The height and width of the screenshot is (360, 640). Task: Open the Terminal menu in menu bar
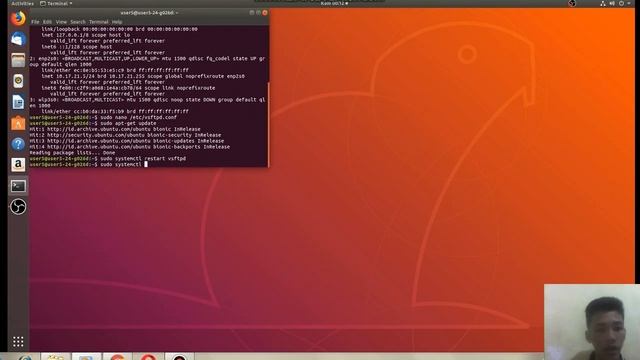coord(99,22)
